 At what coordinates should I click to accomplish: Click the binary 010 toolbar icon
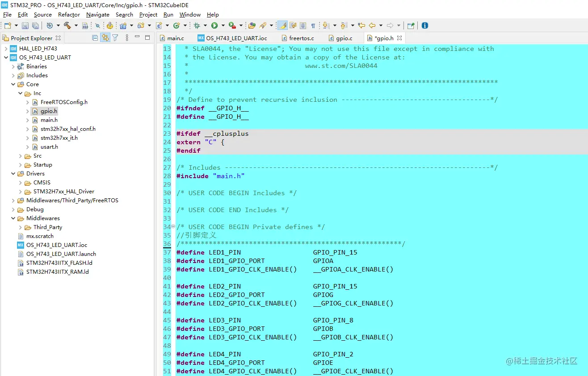click(x=85, y=26)
